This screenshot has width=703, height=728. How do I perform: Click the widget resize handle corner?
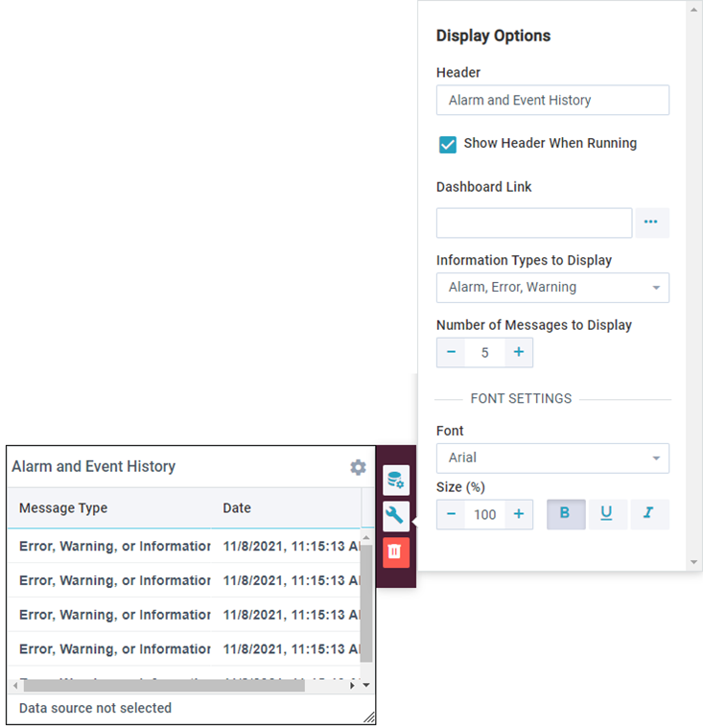[369, 717]
